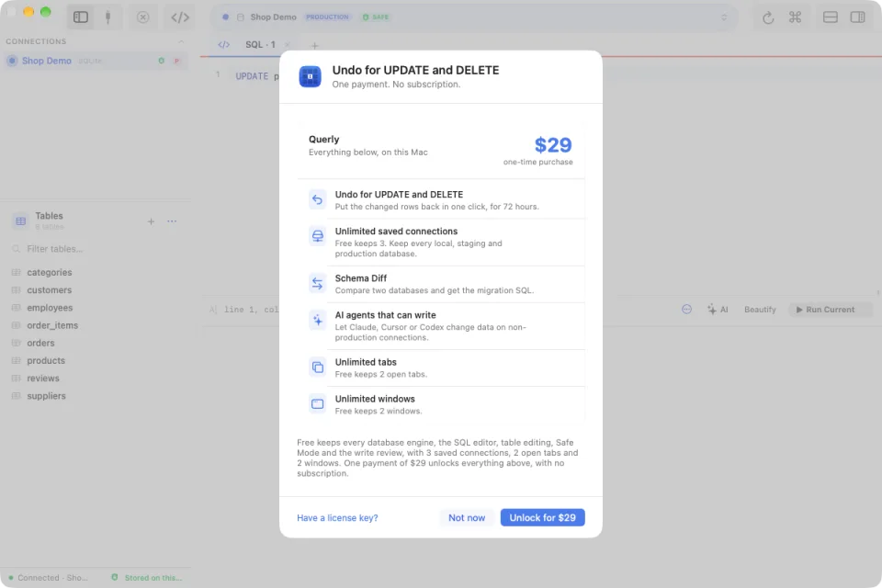Click the green shield icon on Shop Demo row
Viewport: 882px width, 588px height.
pos(162,61)
